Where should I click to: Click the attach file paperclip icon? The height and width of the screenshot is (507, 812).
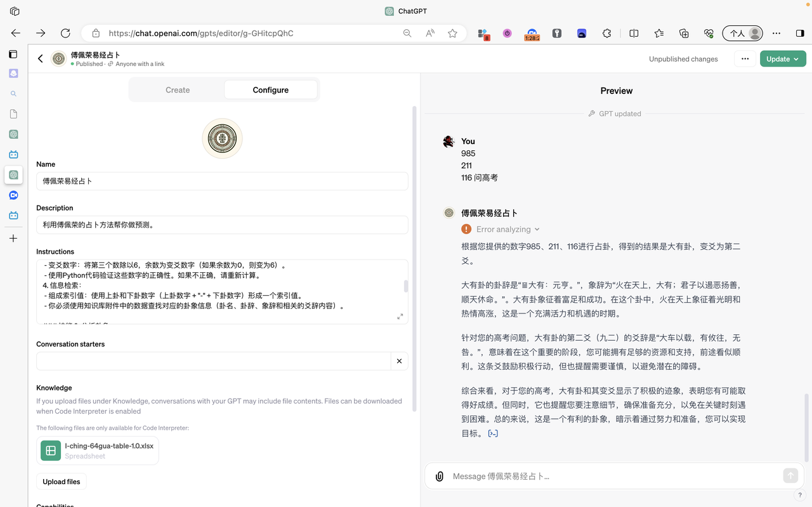tap(439, 476)
